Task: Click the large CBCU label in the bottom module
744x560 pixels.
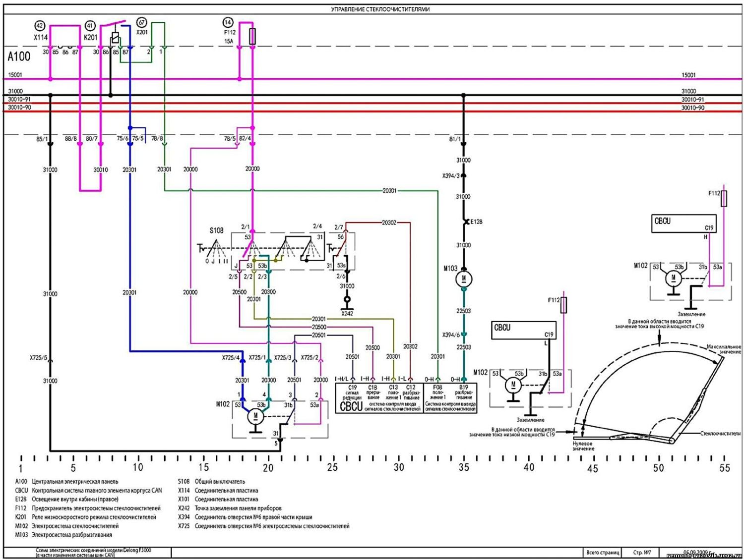Action: point(351,407)
